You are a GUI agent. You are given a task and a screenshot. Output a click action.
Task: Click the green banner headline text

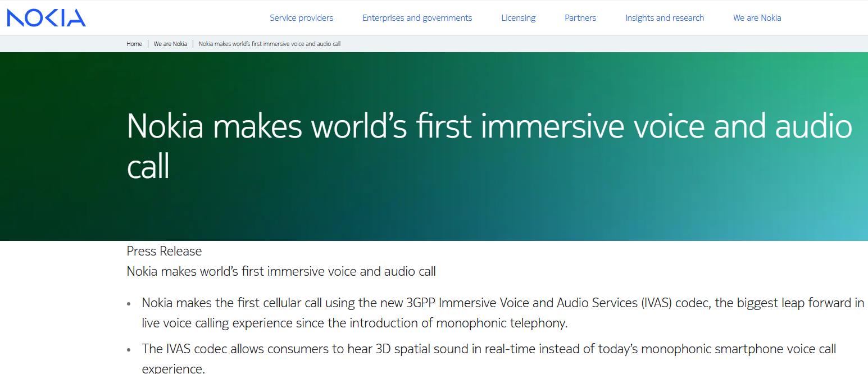click(x=489, y=146)
